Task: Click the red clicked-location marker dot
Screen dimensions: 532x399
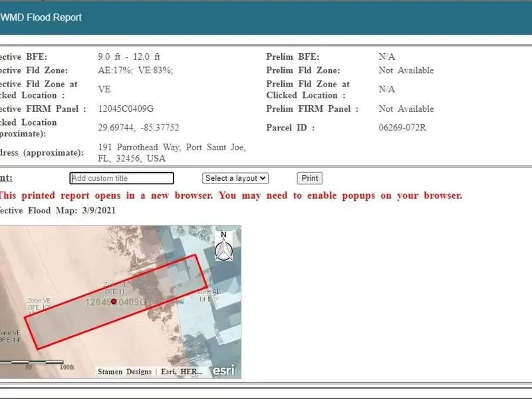Action: pyautogui.click(x=114, y=301)
